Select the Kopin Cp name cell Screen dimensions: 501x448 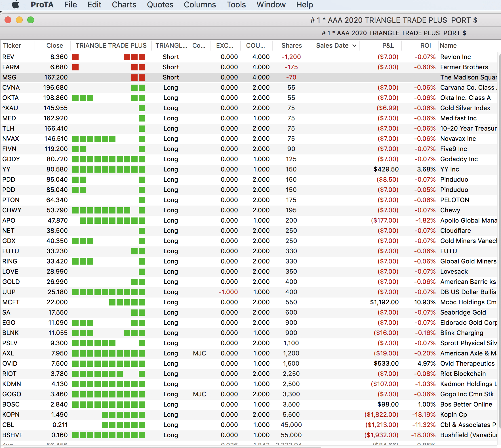453,414
